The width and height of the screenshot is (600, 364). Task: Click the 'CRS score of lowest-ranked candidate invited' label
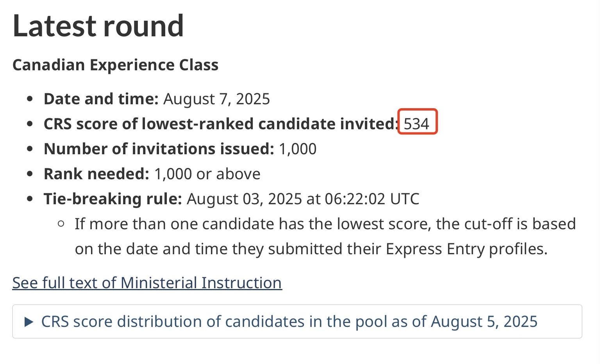(221, 124)
